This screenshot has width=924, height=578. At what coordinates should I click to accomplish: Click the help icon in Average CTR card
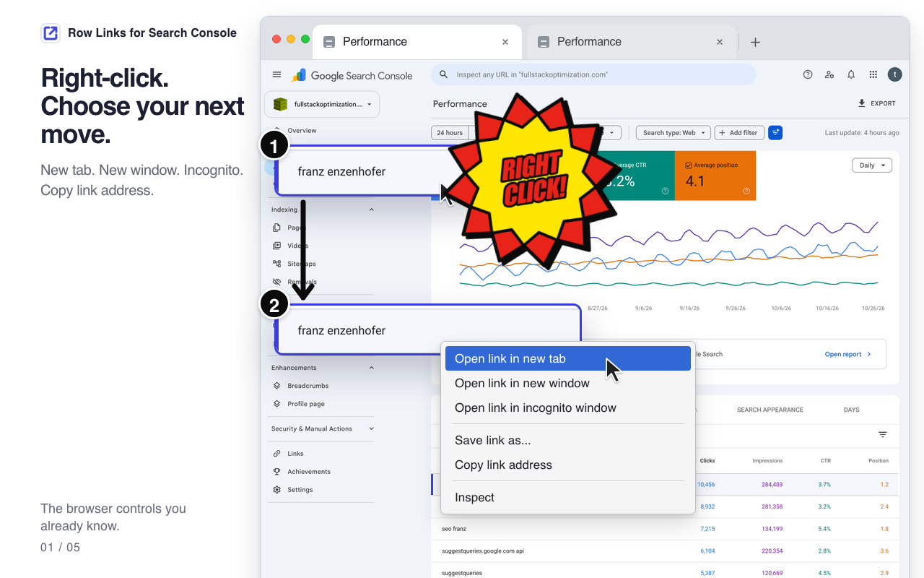(x=666, y=191)
